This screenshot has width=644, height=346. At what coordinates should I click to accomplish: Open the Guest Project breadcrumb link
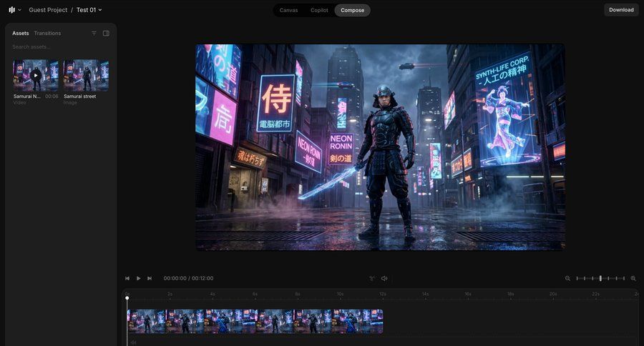(48, 10)
